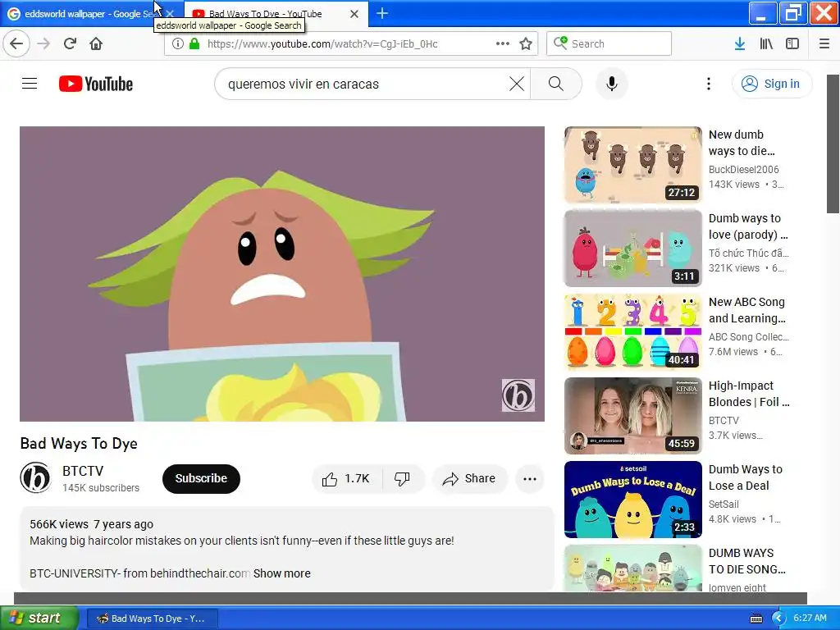
Task: Open BTCTV channel avatar
Action: click(35, 478)
